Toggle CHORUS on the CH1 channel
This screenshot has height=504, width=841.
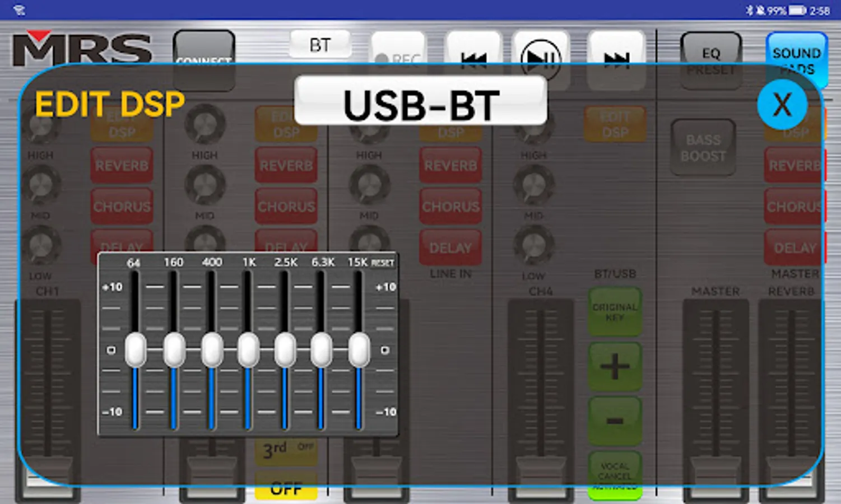pos(122,207)
